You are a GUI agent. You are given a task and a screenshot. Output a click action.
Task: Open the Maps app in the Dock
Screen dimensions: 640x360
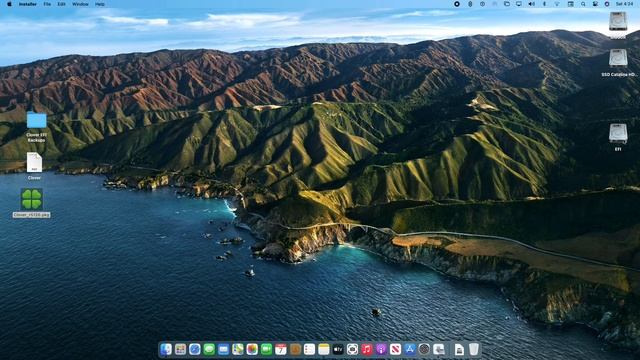point(238,349)
